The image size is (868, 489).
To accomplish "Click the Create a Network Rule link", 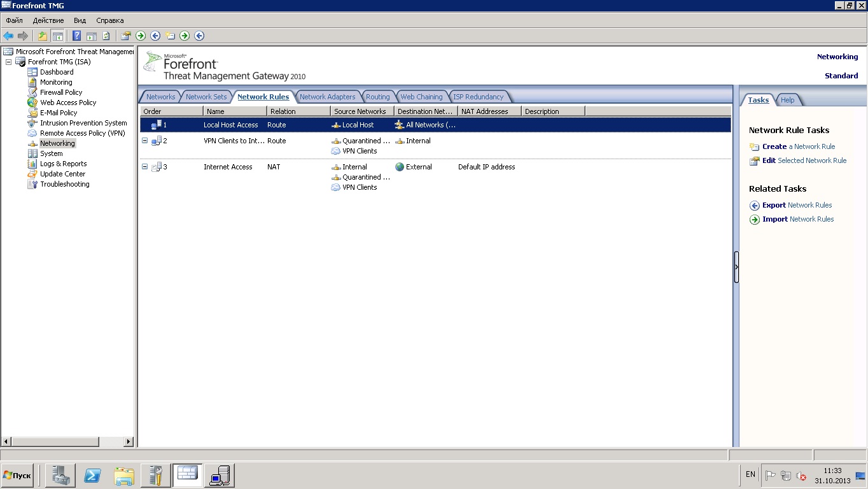I will [799, 146].
